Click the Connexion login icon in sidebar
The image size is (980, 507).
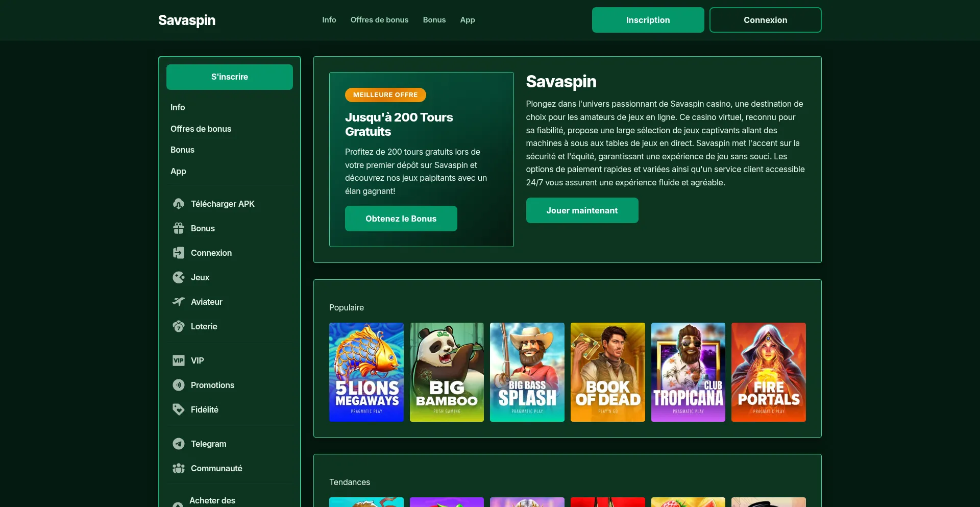(178, 253)
